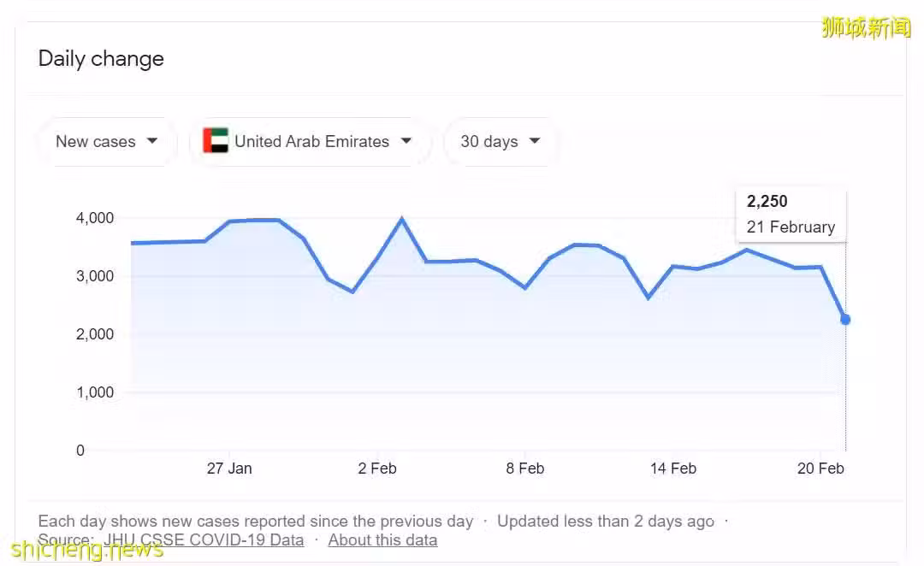Viewport: 924px width, 566px height.
Task: Click the arrow next to United Arab Emirates
Action: pos(406,141)
